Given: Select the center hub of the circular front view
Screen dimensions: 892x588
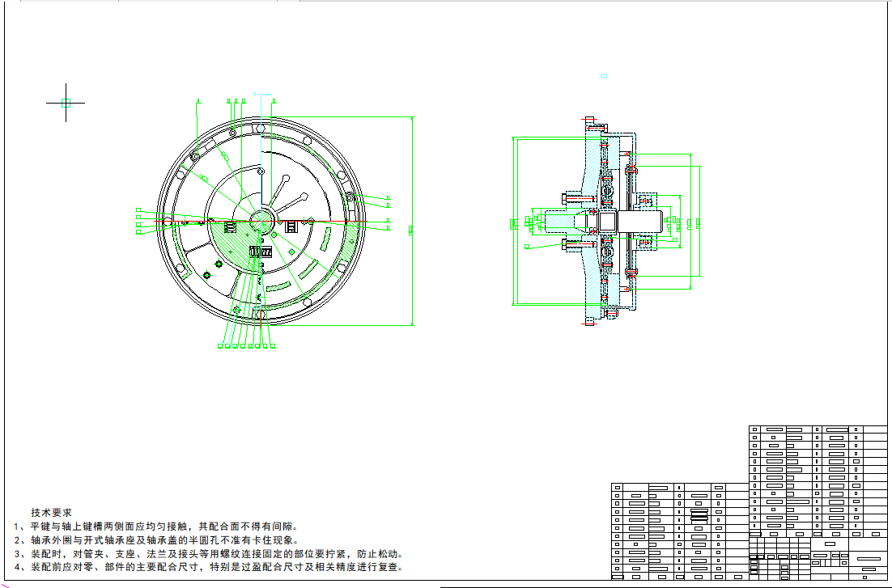Looking at the screenshot, I should (261, 220).
